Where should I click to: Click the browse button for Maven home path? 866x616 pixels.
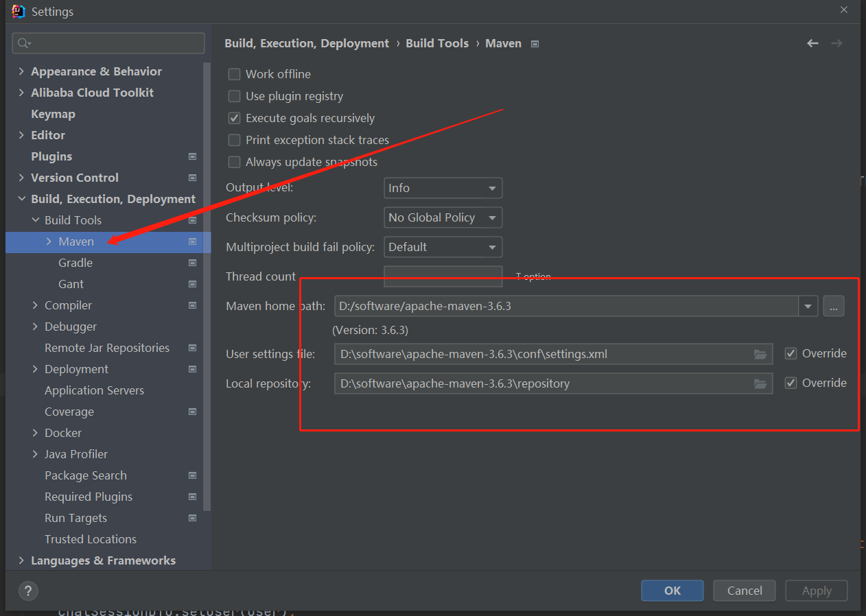point(834,306)
